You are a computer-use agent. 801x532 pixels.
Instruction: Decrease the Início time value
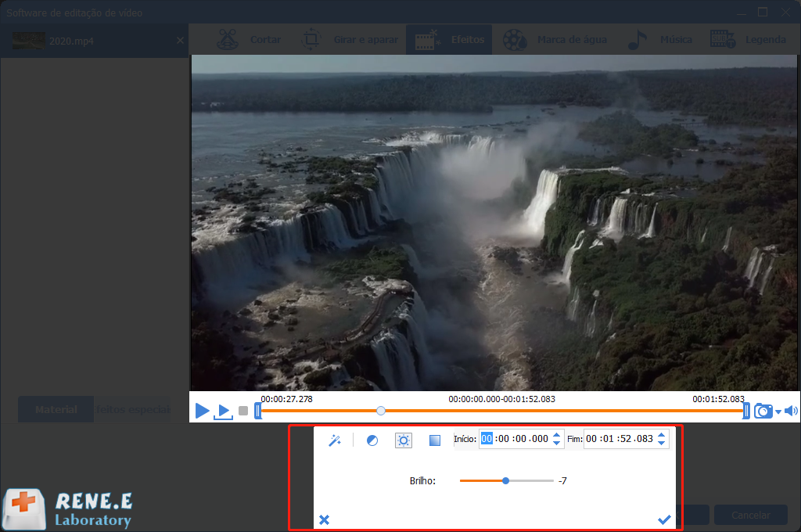(557, 443)
